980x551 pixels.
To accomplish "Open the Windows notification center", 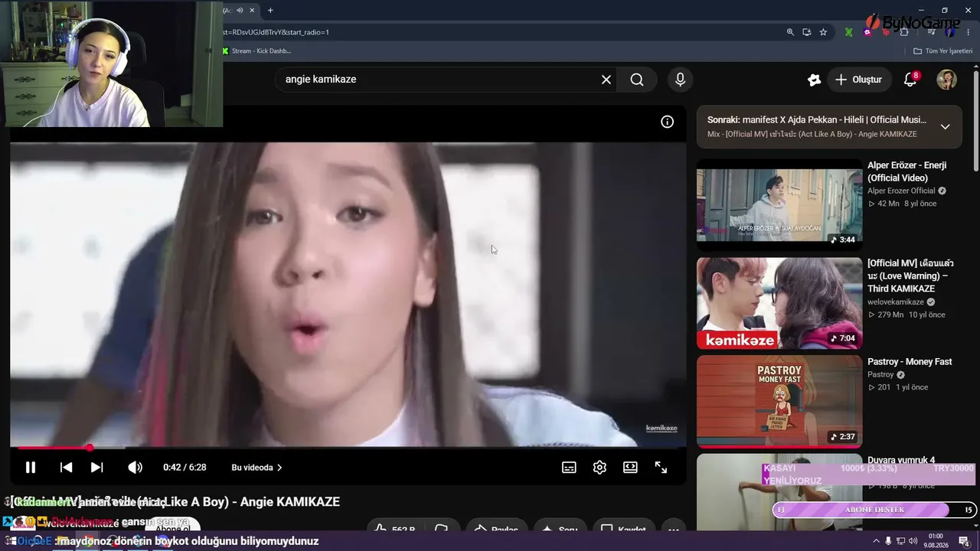I will click(964, 541).
